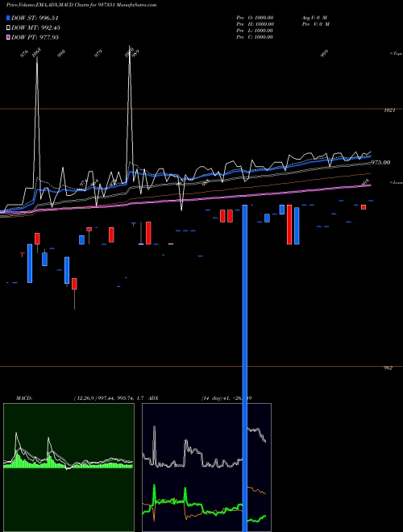Click the tallest red candlestick beside the blue one
Image resolution: width=403 pixels, height=532 pixels.
tap(289, 224)
